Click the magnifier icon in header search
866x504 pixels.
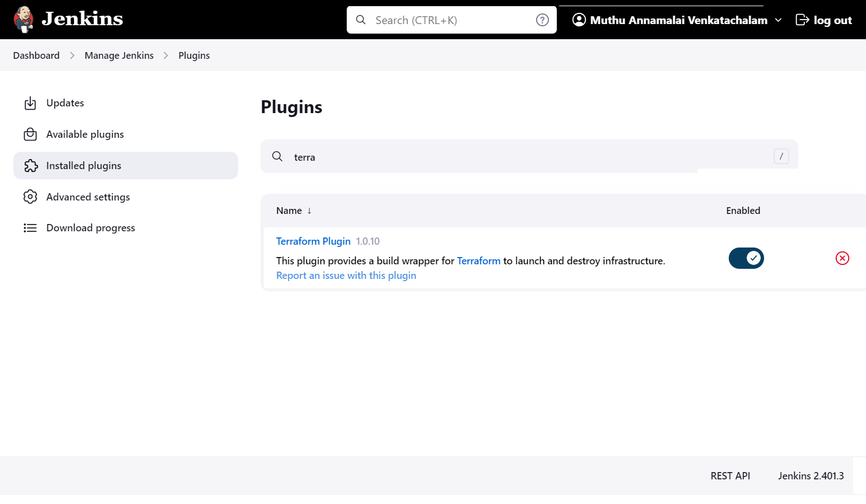[x=361, y=20]
